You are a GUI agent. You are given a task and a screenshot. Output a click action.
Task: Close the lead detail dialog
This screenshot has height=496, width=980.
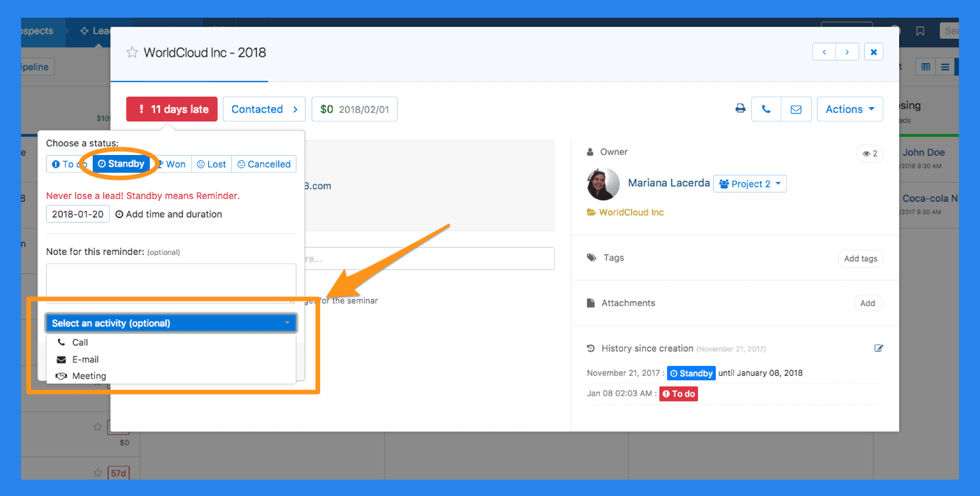[873, 52]
